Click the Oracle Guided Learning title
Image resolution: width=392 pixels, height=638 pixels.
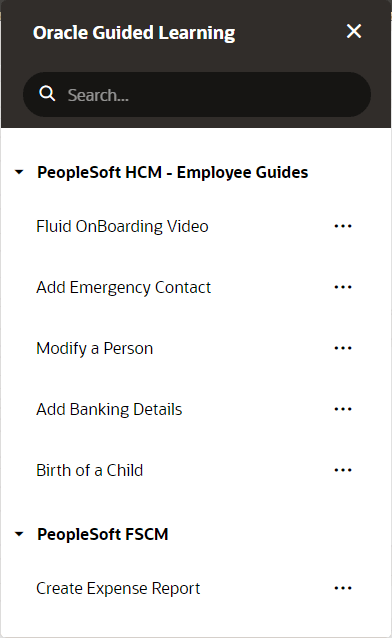coord(134,33)
